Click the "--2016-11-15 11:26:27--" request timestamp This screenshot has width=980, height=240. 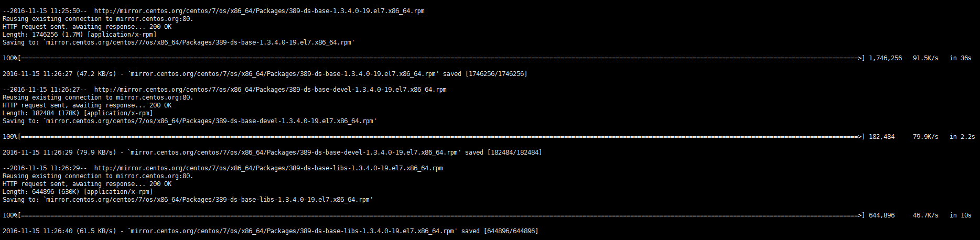[x=45, y=90]
